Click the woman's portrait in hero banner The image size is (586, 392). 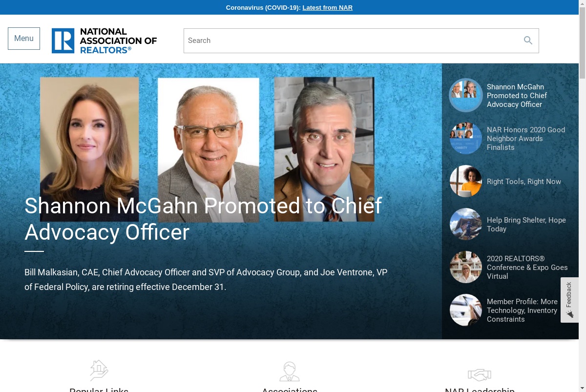coord(89,149)
